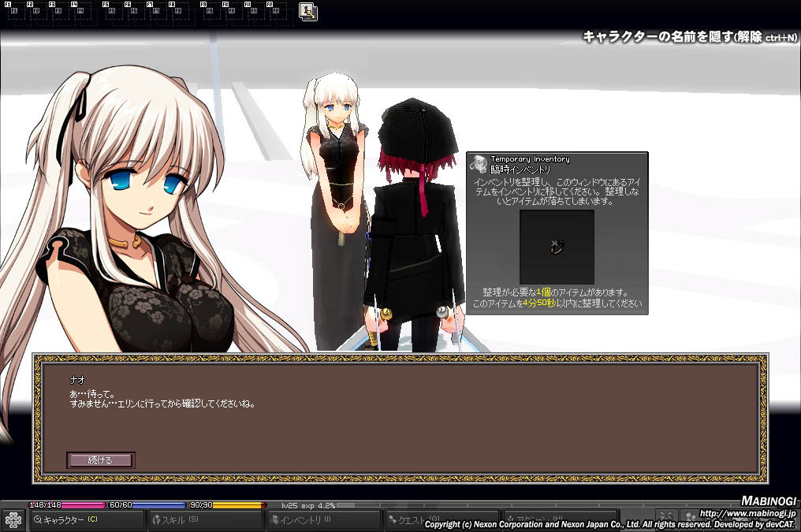The width and height of the screenshot is (801, 532).
Task: Open the スキル (S) skills window
Action: click(205, 519)
